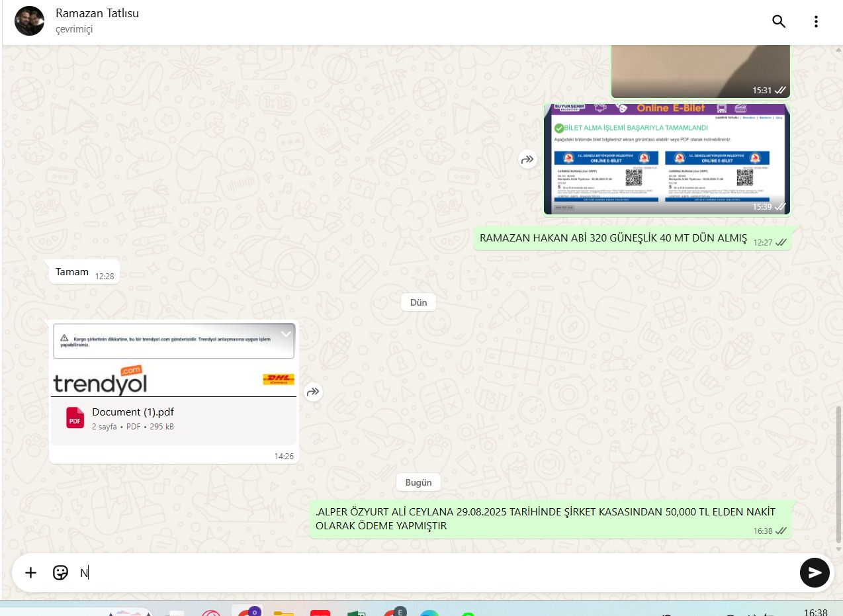Viewport: 843px width, 616px height.
Task: Click the trendyol PDF preview image
Action: [x=173, y=361]
